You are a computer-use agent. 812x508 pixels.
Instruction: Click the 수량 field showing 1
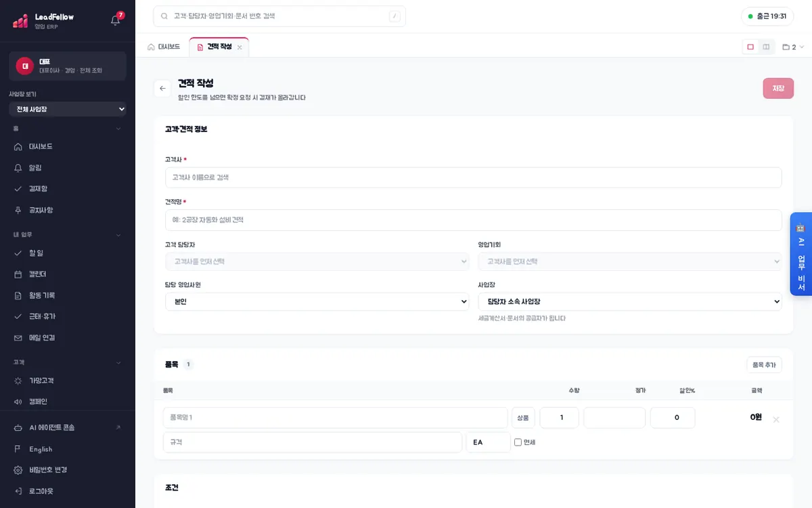click(560, 418)
